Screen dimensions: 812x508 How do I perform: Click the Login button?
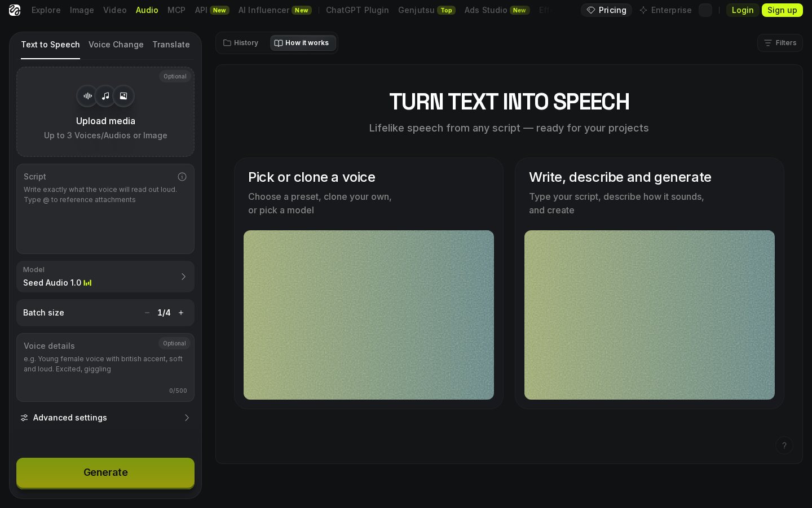(743, 10)
